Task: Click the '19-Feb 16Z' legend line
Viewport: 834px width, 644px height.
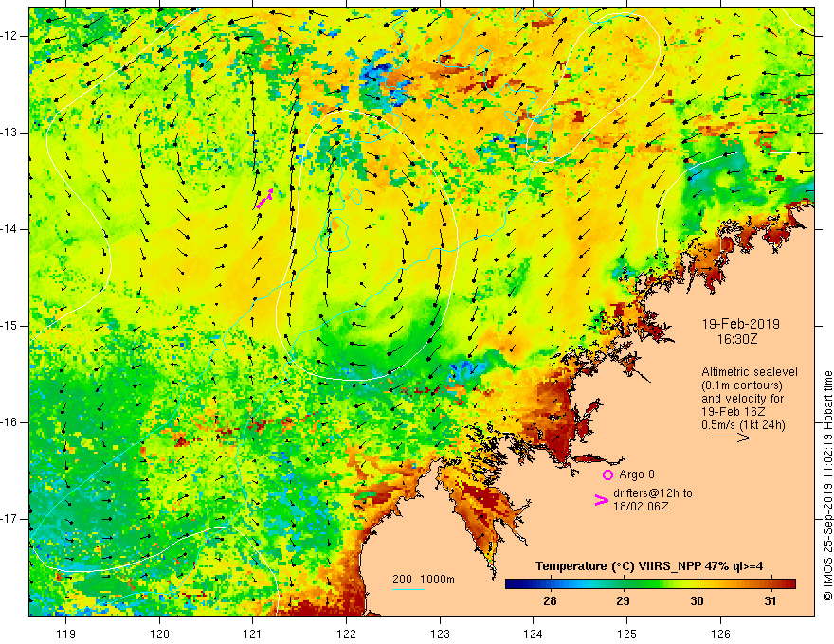Action: click(734, 412)
